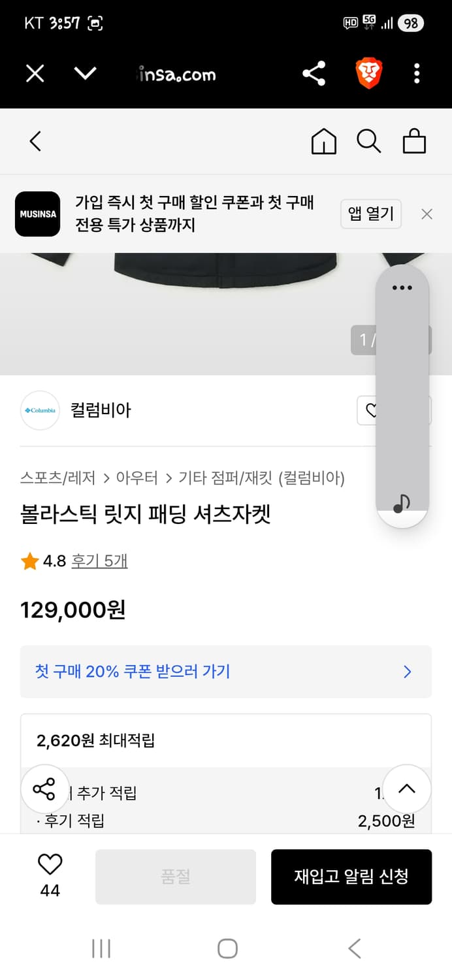Dismiss the MUSINSA app banner
The height and width of the screenshot is (980, 452).
[x=427, y=214]
